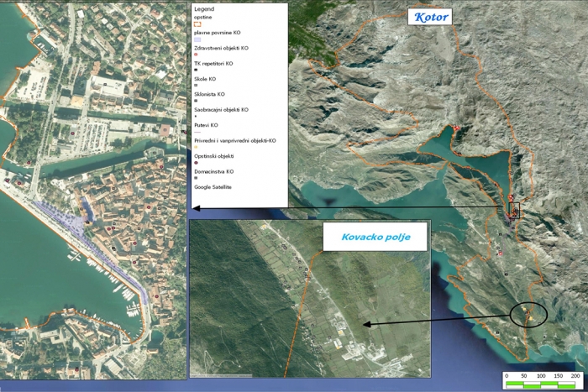Click the Domacinstva KO legend symbol
The height and width of the screenshot is (392, 588).
[196, 178]
